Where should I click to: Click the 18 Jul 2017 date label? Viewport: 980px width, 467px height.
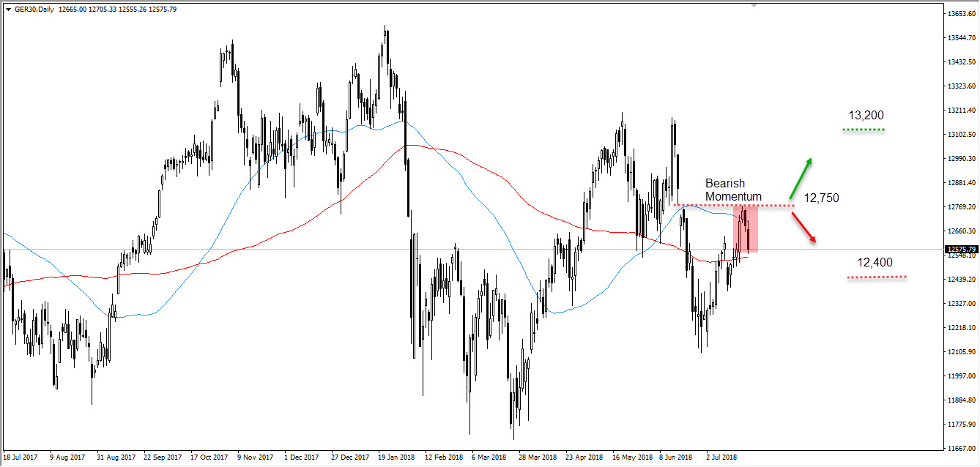tap(19, 457)
